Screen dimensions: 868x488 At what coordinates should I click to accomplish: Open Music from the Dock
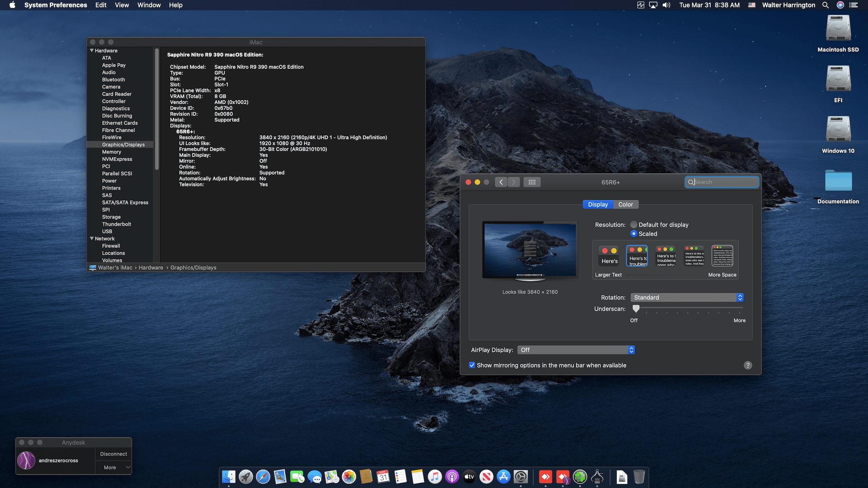click(x=435, y=477)
